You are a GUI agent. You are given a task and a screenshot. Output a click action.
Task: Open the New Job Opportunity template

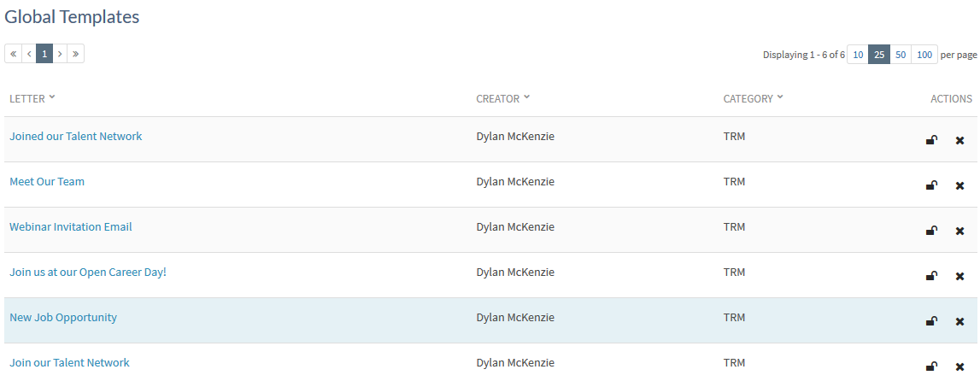[63, 317]
